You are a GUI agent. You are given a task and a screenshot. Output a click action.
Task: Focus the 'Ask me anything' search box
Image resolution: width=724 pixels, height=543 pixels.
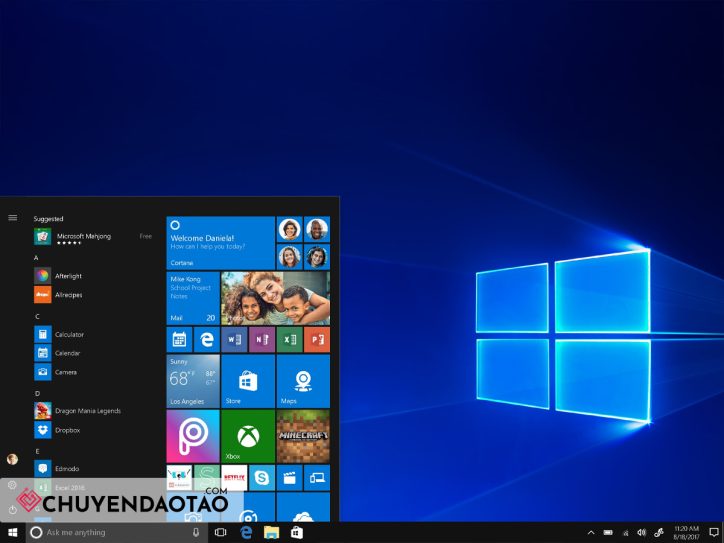pos(116,532)
